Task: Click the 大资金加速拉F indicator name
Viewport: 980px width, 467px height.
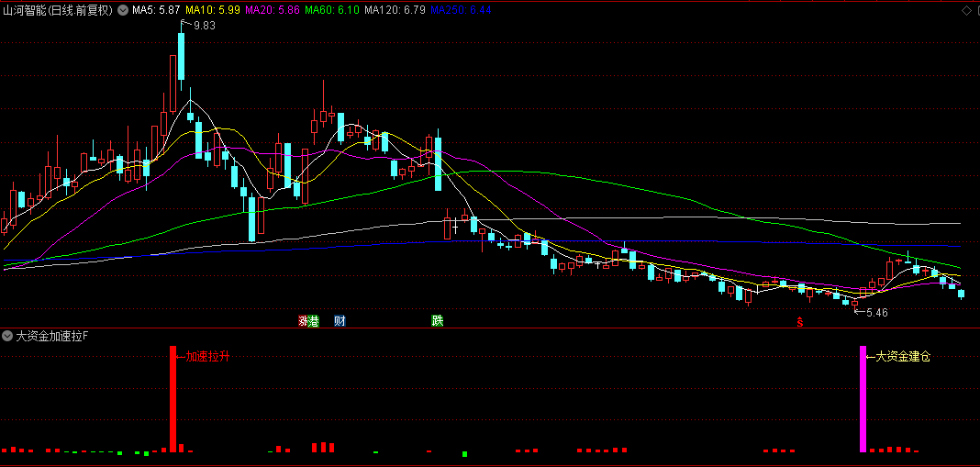Action: (52, 337)
